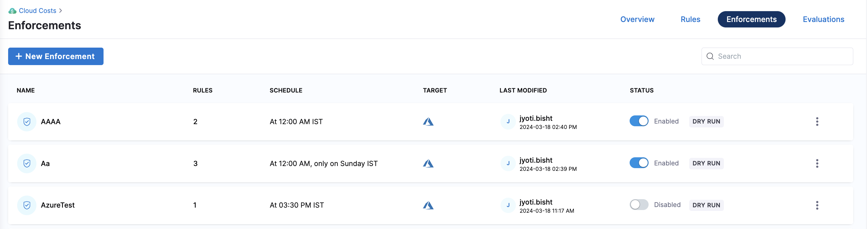Viewport: 868px width, 229px height.
Task: Turn off the Aa enforcement toggle
Action: [x=639, y=163]
